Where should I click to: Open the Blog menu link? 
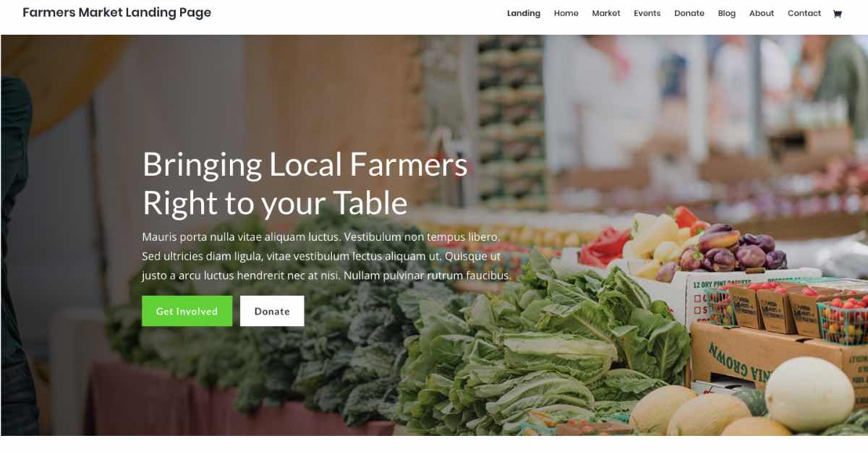point(727,13)
